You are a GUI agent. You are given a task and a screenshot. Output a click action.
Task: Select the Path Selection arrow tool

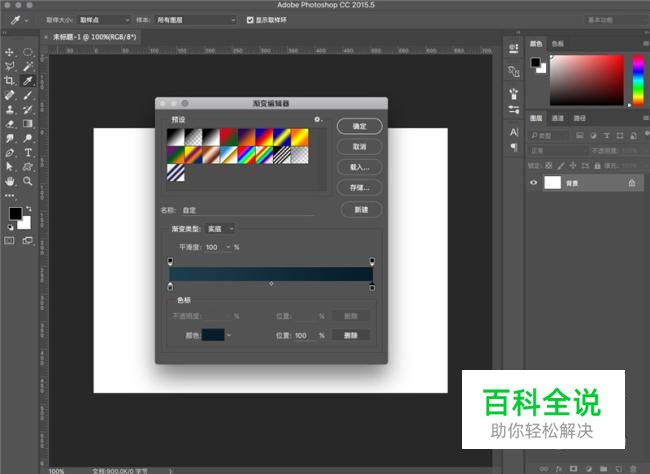[9, 167]
